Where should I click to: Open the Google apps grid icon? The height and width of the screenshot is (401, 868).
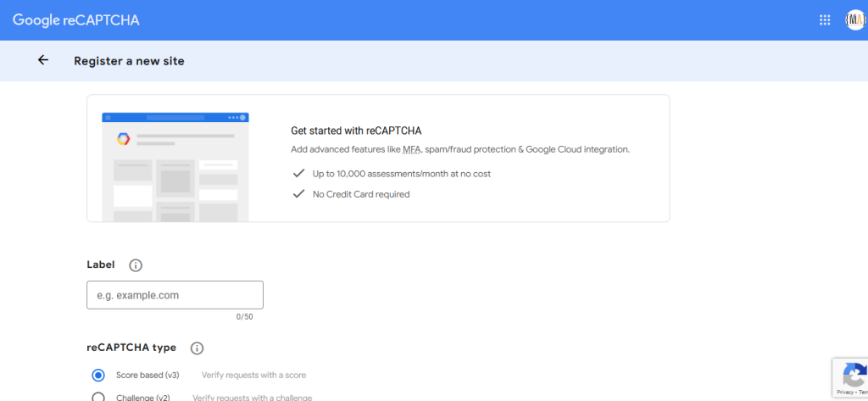coord(824,20)
